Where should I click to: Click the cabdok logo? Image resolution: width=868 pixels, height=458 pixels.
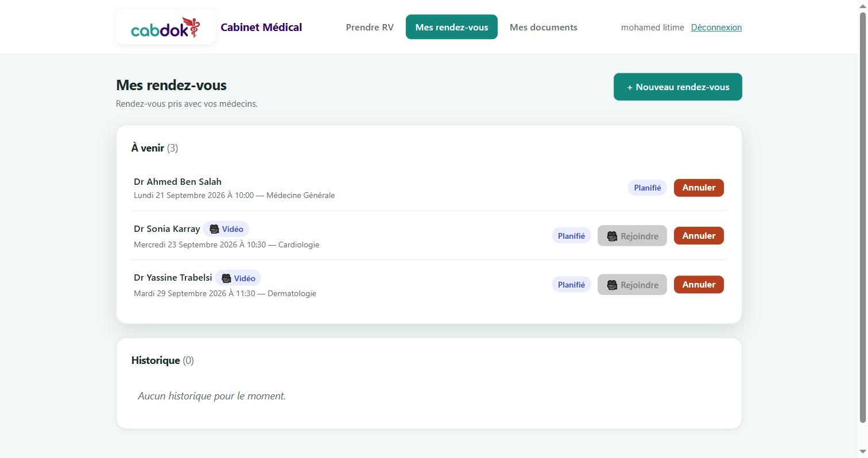pyautogui.click(x=166, y=27)
